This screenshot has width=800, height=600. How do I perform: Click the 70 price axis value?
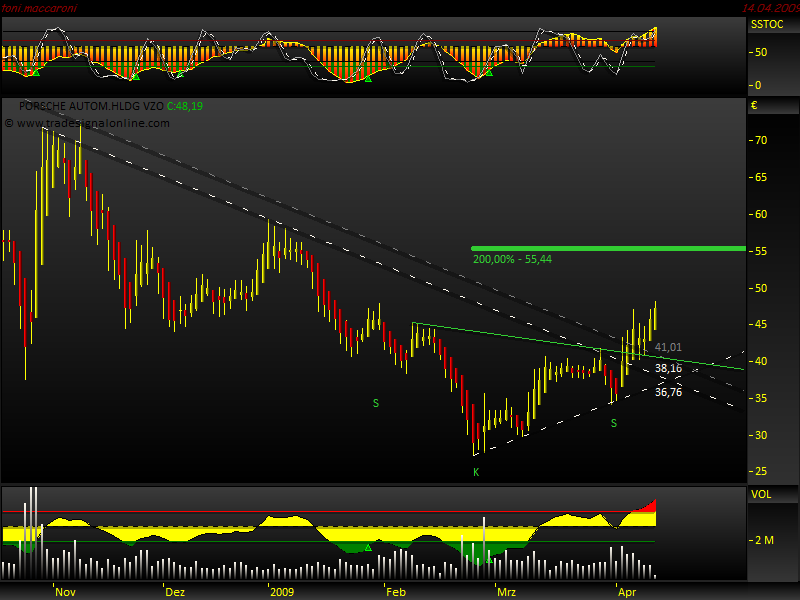761,140
